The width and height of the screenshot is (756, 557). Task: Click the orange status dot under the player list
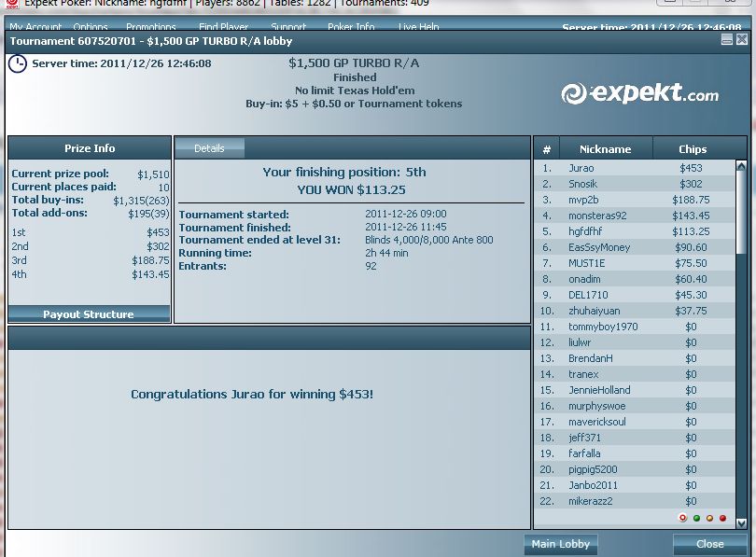click(709, 518)
